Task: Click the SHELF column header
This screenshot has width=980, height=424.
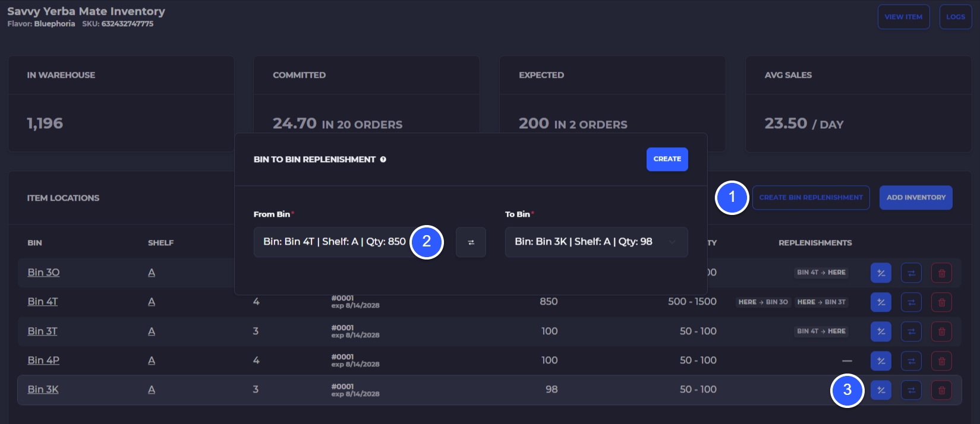Action: [x=160, y=243]
